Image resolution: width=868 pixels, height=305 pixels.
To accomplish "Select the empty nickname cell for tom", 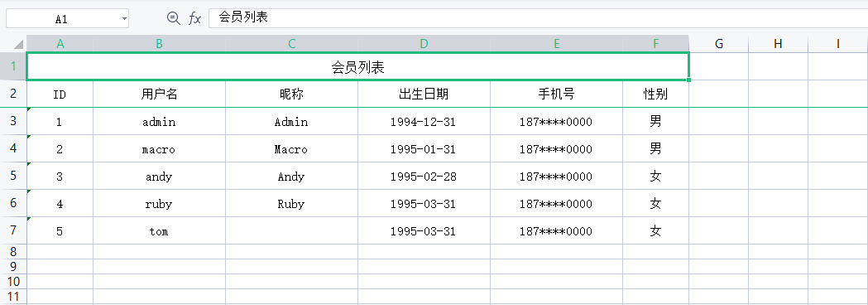I will tap(292, 230).
